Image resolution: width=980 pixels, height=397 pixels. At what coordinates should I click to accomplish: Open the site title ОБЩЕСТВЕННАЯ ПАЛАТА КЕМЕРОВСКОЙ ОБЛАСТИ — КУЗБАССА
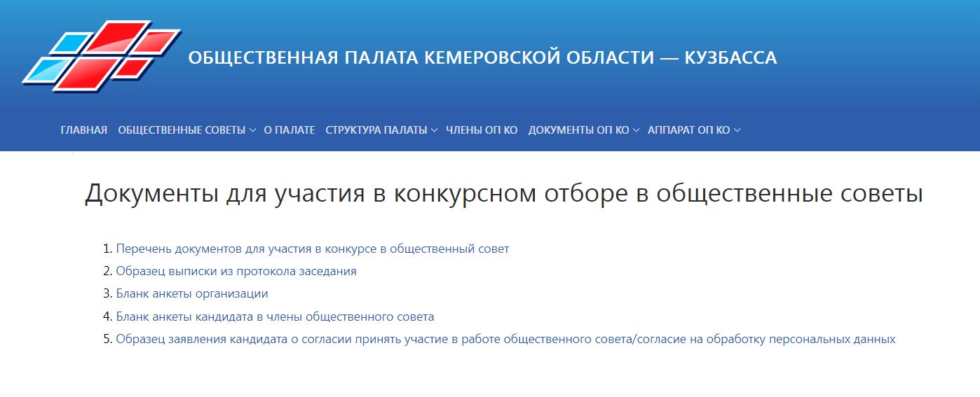482,57
